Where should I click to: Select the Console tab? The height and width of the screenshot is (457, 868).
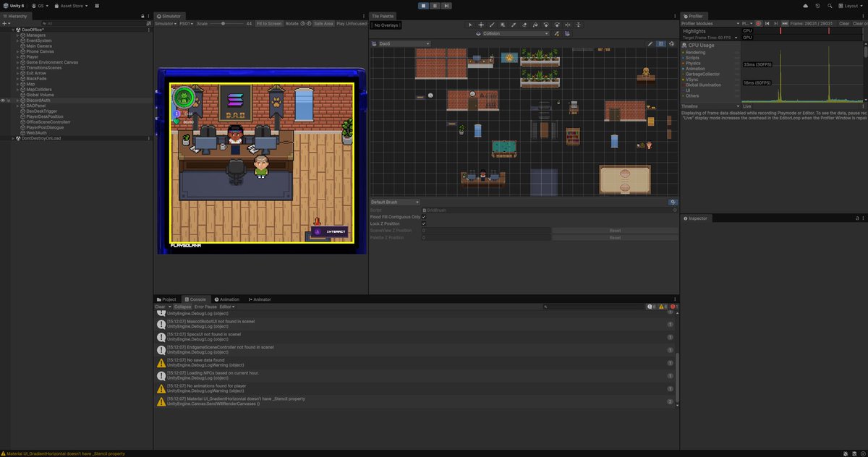tap(195, 299)
